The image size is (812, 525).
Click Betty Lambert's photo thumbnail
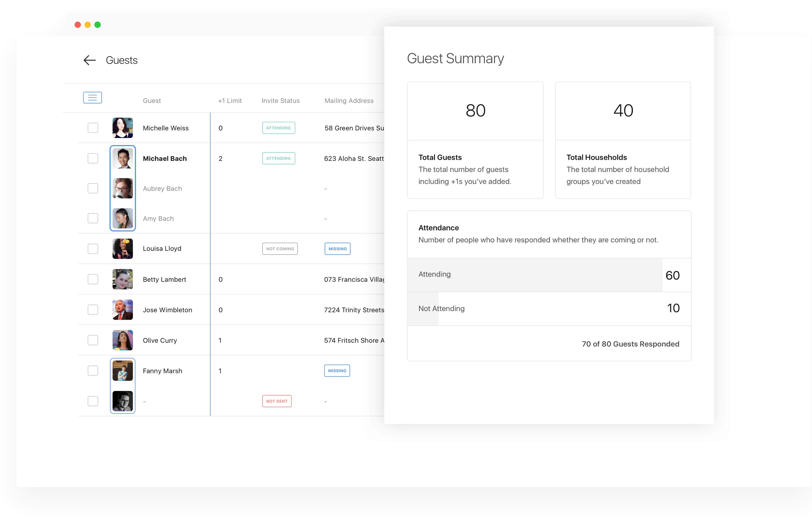(x=123, y=279)
